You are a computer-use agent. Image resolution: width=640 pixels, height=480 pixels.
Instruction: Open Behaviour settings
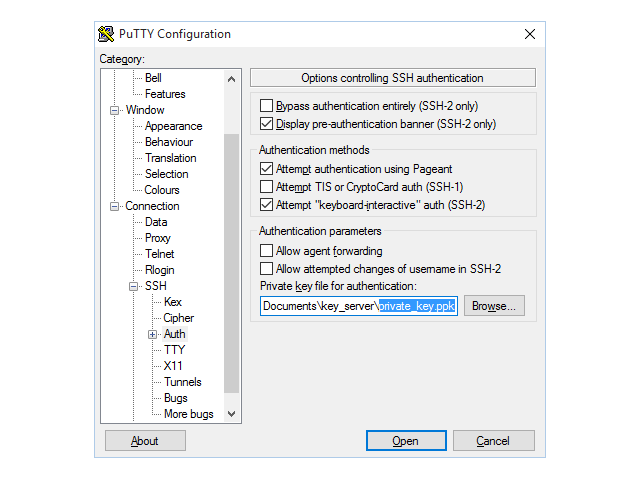tap(169, 142)
